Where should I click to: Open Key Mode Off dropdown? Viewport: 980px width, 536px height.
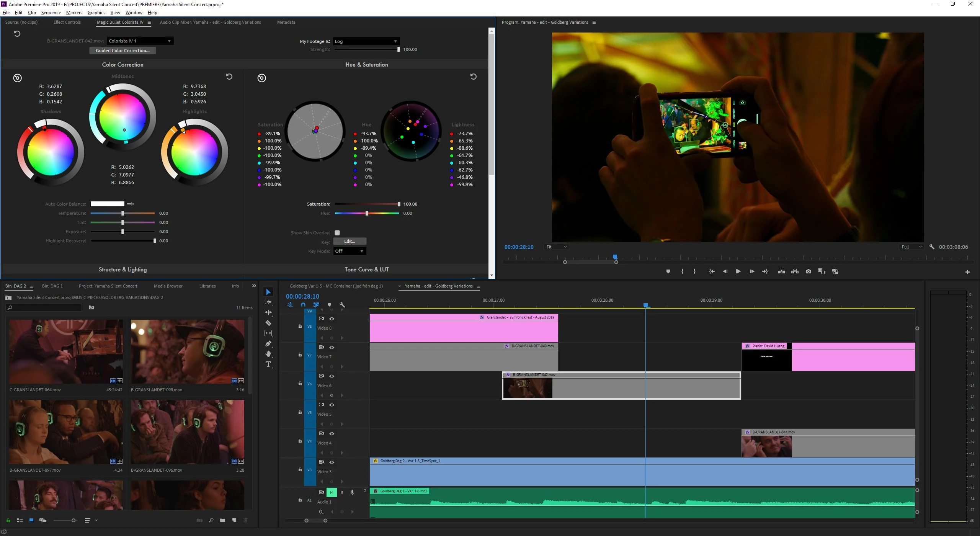coord(349,251)
